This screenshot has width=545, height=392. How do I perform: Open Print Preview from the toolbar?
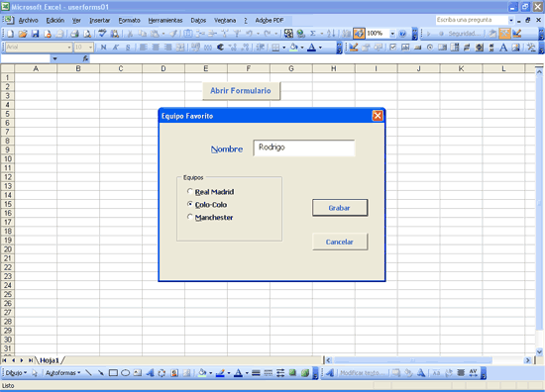[x=87, y=34]
